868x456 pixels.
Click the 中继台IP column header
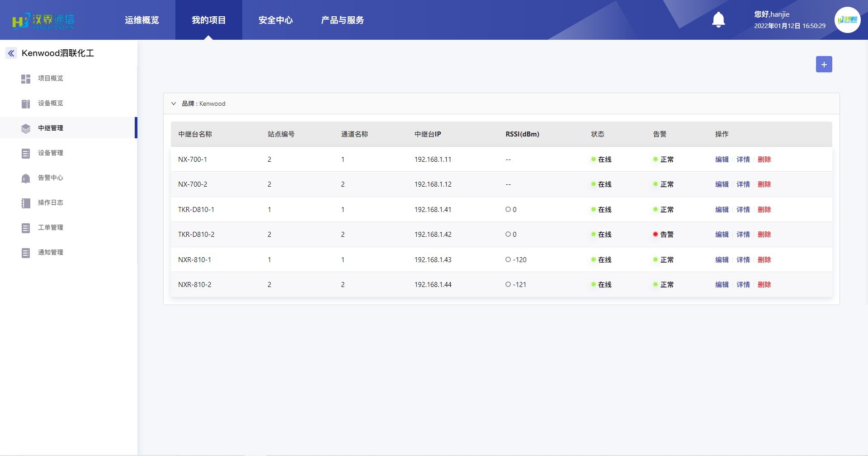click(428, 134)
